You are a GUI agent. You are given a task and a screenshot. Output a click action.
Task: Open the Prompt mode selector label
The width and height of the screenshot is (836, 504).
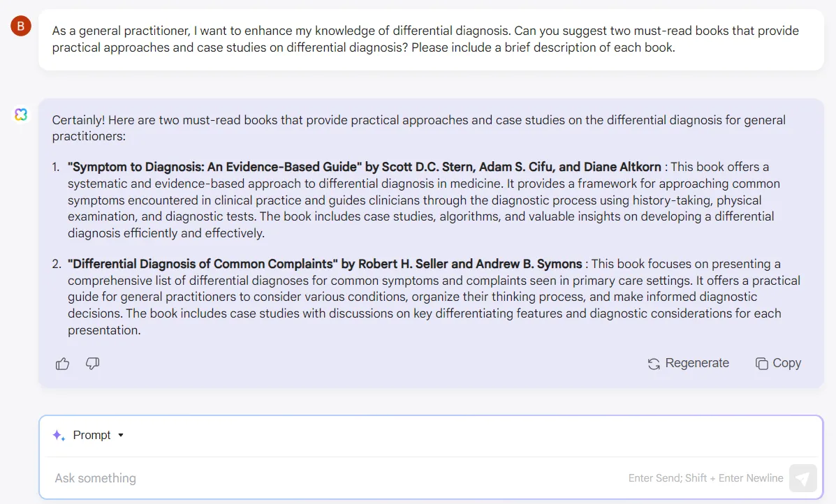pyautogui.click(x=91, y=436)
